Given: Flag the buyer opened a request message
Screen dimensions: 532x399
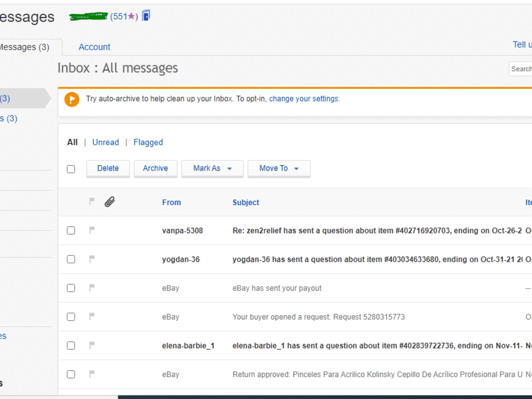Looking at the screenshot, I should pyautogui.click(x=92, y=317).
